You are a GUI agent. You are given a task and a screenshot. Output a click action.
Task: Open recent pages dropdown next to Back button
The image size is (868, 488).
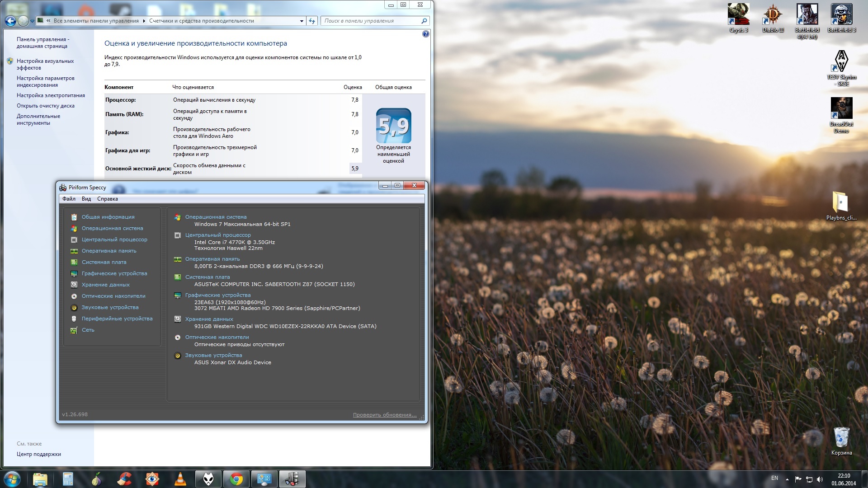coord(32,21)
